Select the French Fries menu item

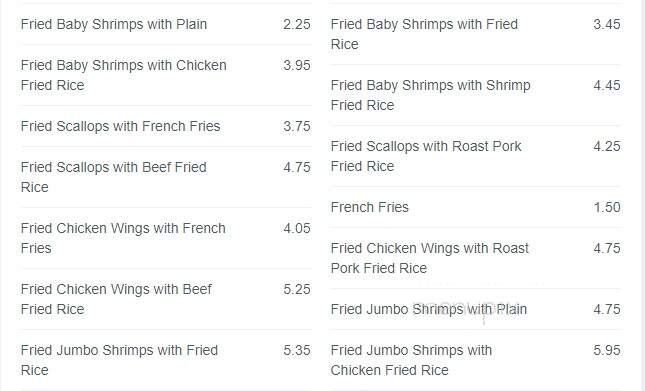(370, 207)
